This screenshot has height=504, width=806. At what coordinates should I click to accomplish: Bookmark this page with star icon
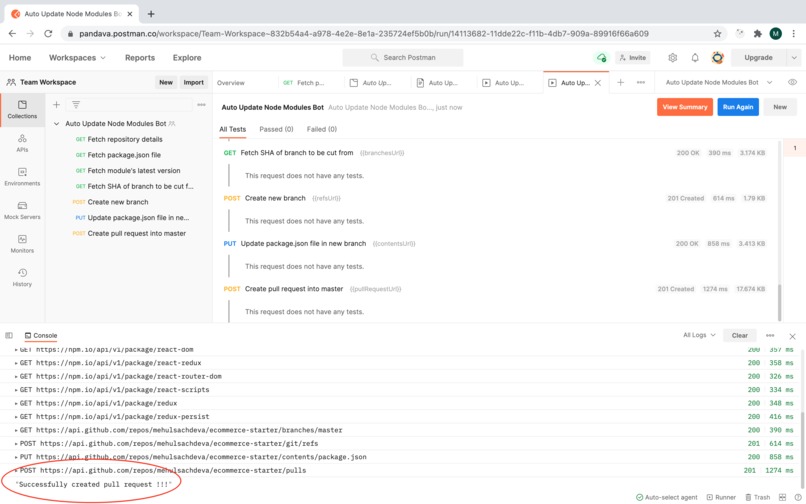(717, 33)
